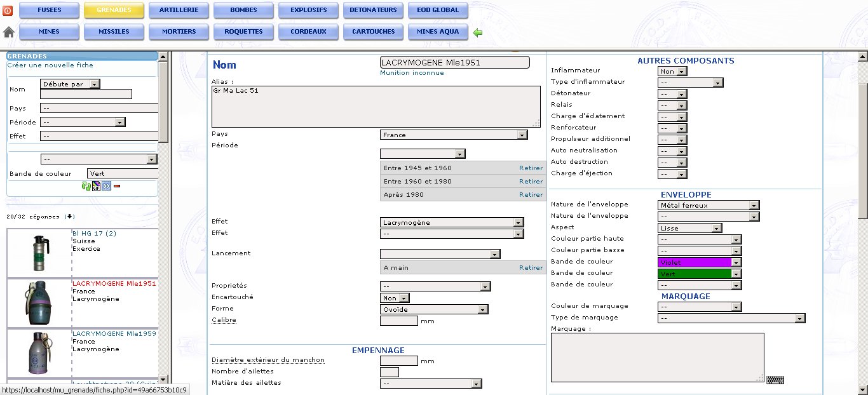Remove 'Après 1980' via Retirer
This screenshot has width=868, height=395.
pos(531,195)
